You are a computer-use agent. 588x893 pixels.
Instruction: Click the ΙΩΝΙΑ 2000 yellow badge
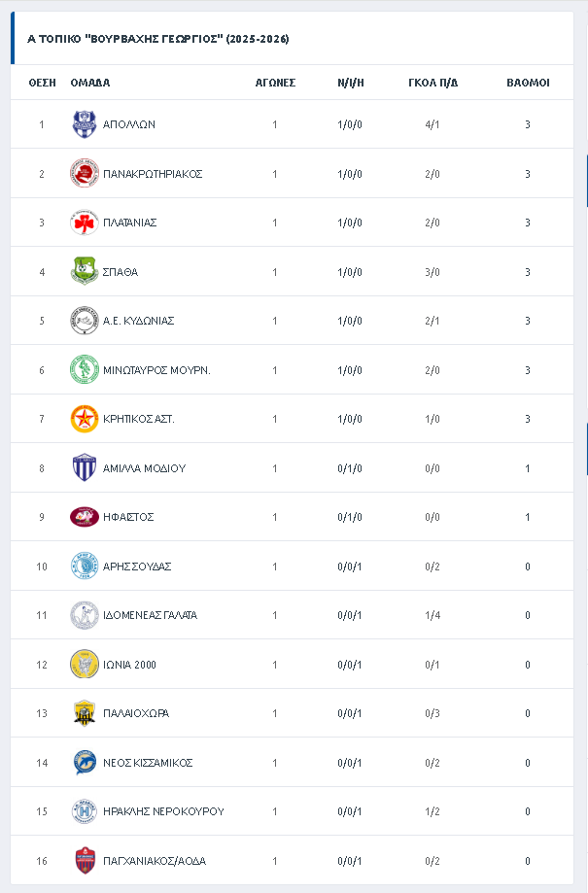(x=85, y=665)
